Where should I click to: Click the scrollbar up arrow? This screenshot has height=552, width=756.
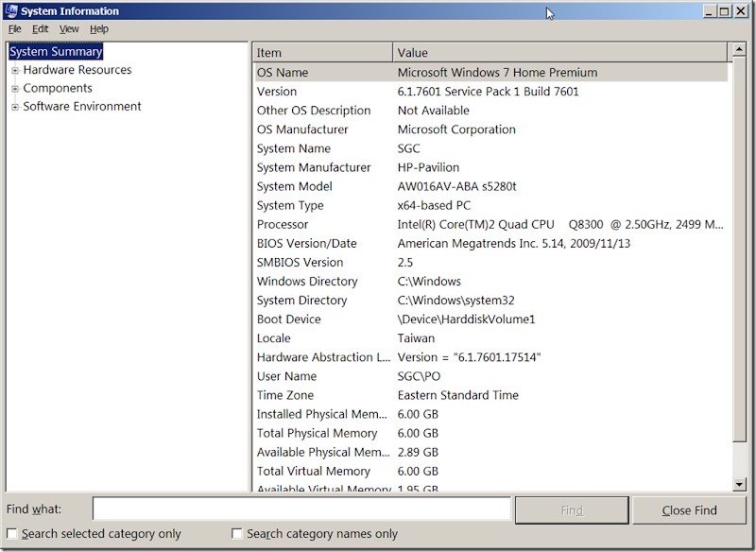coord(739,49)
